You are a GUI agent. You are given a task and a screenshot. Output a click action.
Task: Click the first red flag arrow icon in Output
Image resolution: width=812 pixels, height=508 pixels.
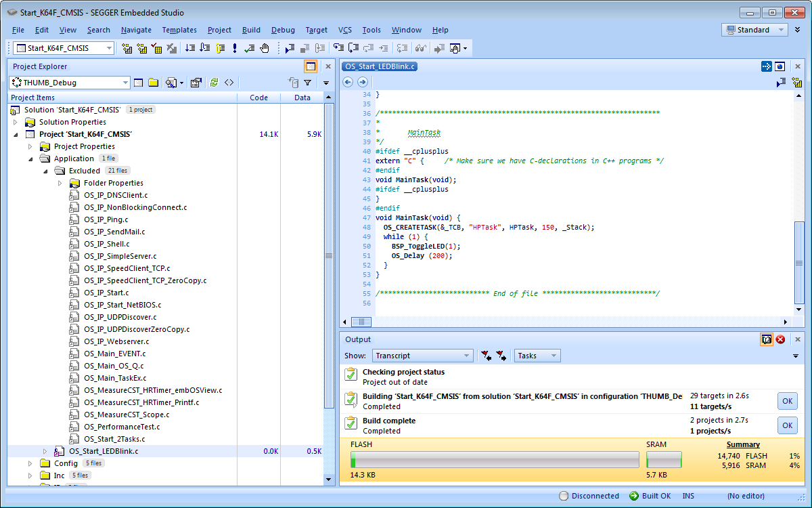(486, 356)
